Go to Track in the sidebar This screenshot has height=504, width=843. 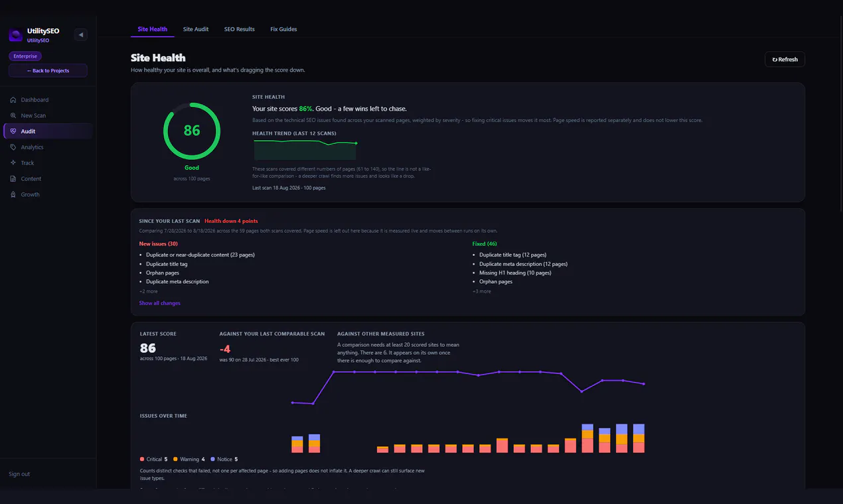(48, 162)
